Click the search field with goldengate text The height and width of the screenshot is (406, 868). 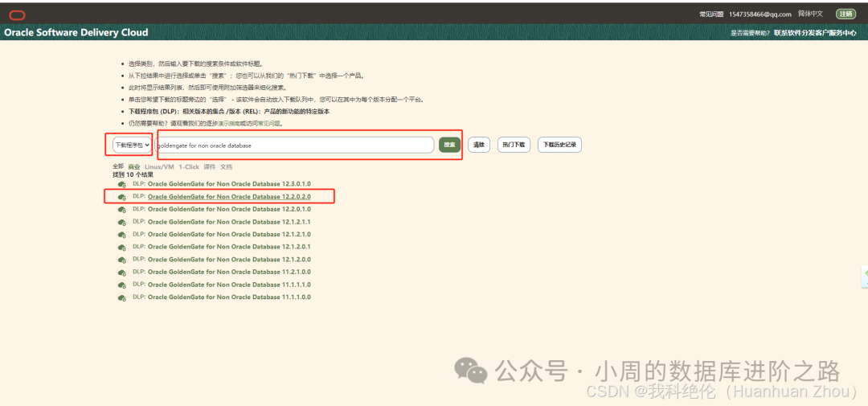(294, 146)
